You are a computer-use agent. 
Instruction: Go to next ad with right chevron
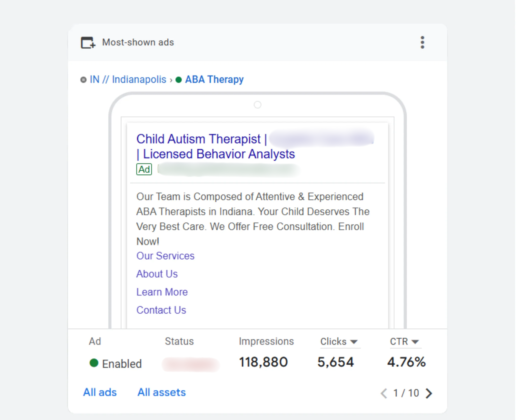pos(429,393)
